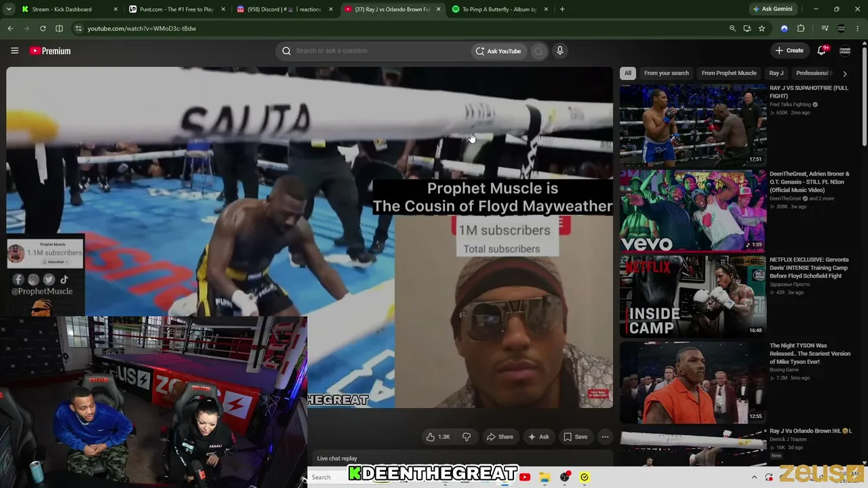This screenshot has width=868, height=488.
Task: Share the video
Action: coord(500,436)
